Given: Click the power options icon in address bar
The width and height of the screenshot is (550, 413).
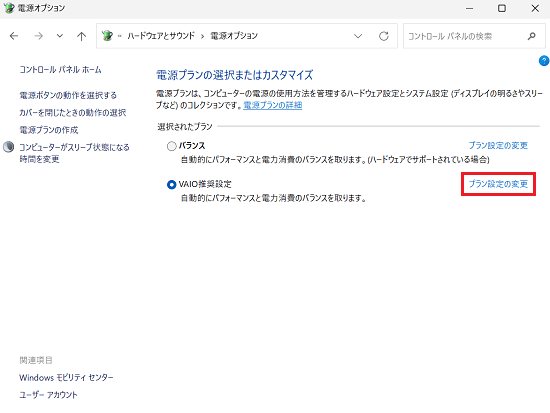Looking at the screenshot, I should coord(107,36).
